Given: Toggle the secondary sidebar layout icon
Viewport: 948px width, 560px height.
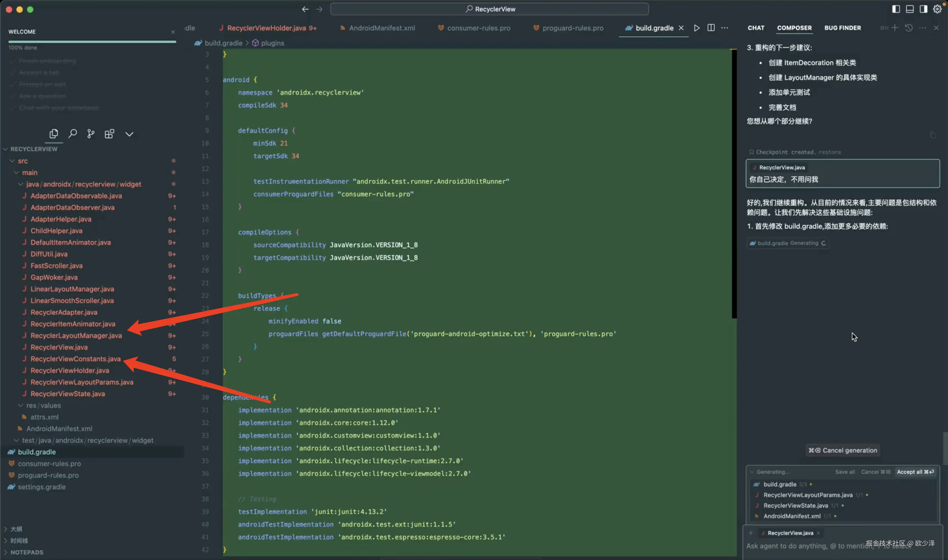Looking at the screenshot, I should click(923, 9).
